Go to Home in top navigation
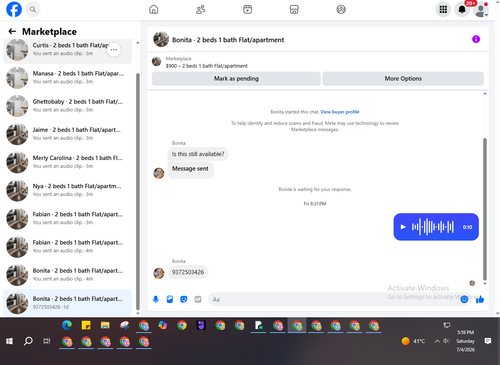Screen dimensions: 500x365 pos(154,9)
